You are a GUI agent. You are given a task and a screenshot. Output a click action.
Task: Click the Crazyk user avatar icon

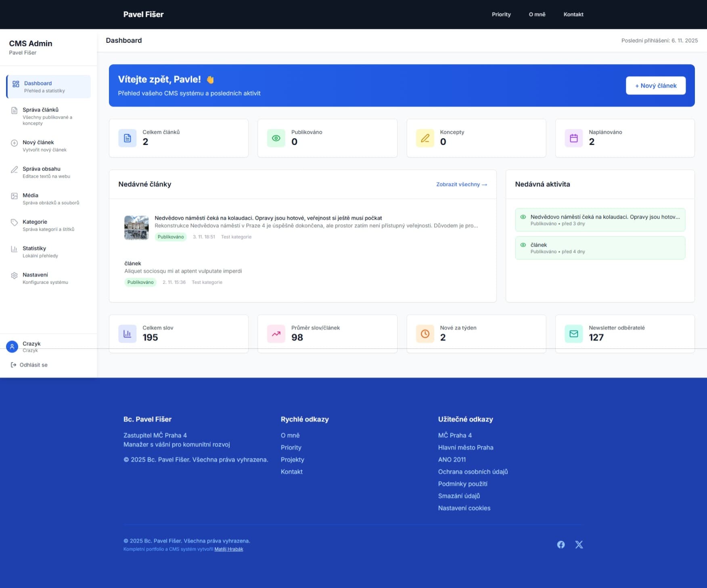(12, 346)
